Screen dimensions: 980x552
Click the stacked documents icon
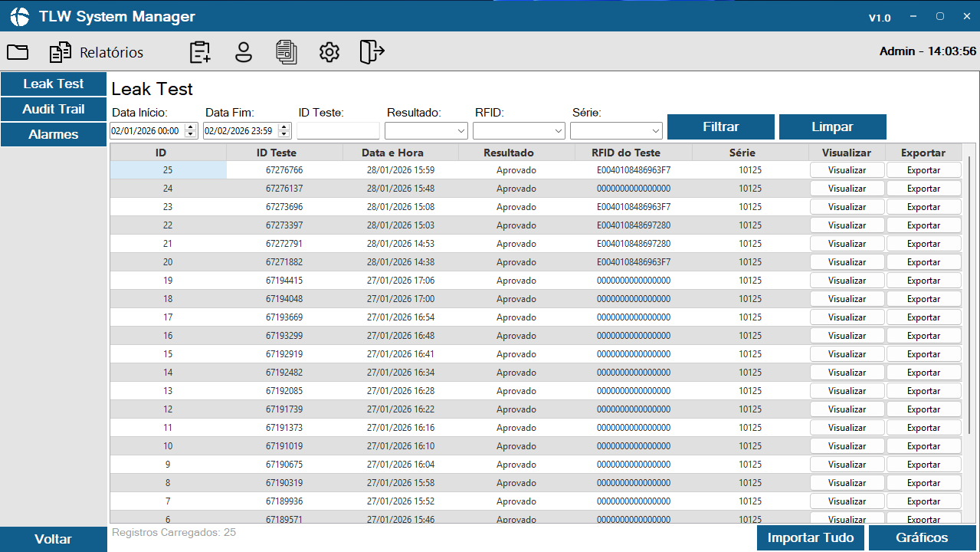click(x=287, y=52)
